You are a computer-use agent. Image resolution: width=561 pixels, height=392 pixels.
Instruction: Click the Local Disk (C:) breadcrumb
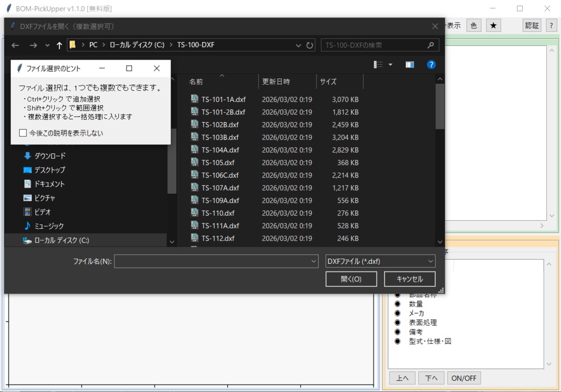[x=137, y=45]
